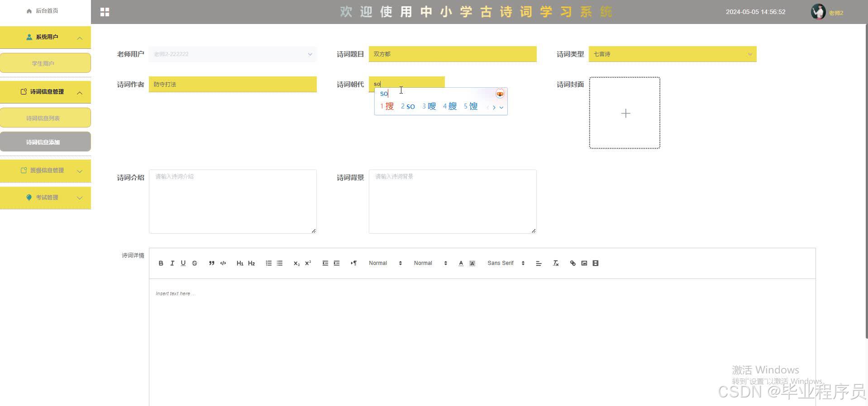Click the grid menu icon in header
Image resolution: width=868 pixels, height=406 pixels.
pyautogui.click(x=105, y=12)
